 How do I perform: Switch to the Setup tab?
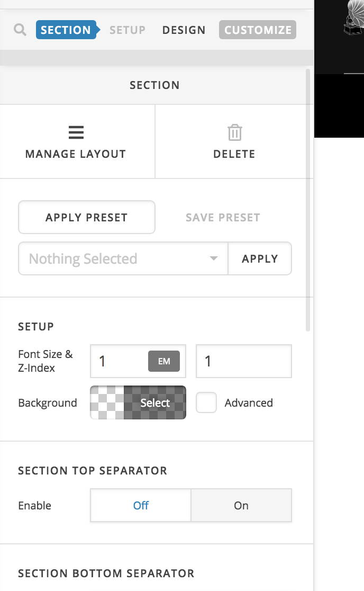(128, 30)
